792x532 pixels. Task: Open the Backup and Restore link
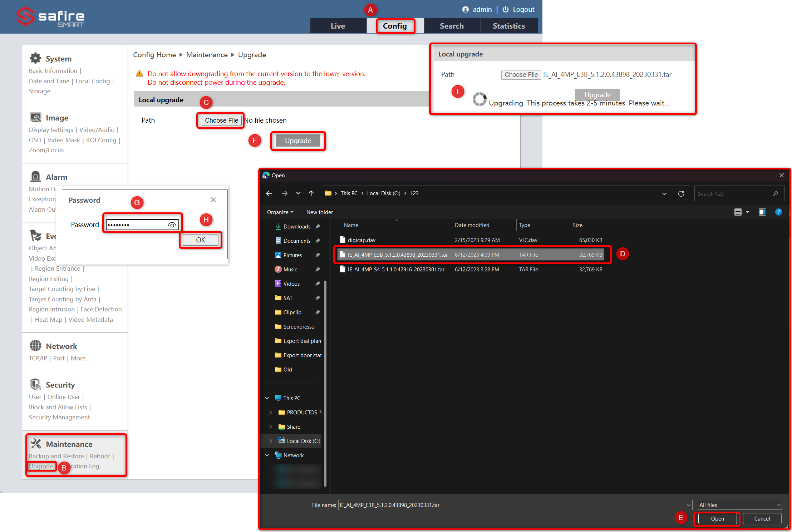56,456
